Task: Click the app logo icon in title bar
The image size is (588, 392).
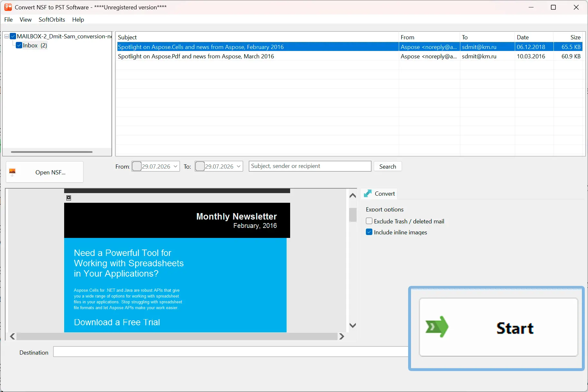Action: point(8,7)
